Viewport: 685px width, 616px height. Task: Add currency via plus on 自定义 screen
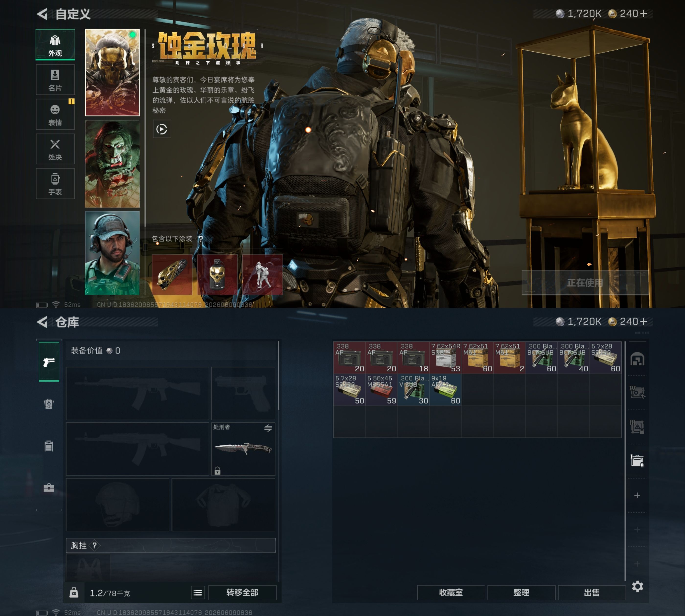point(644,13)
